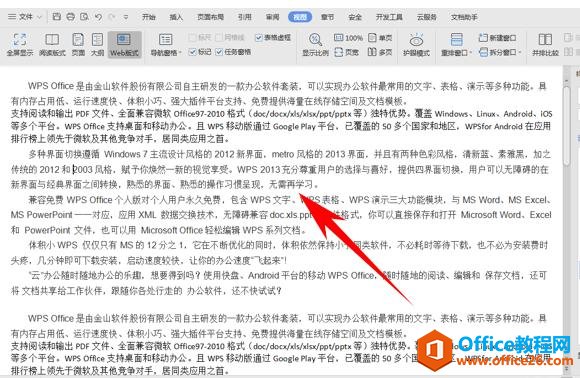The height and width of the screenshot is (378, 580).
Task: Click "还不快试试" at the end of paragraph
Action: point(253,291)
